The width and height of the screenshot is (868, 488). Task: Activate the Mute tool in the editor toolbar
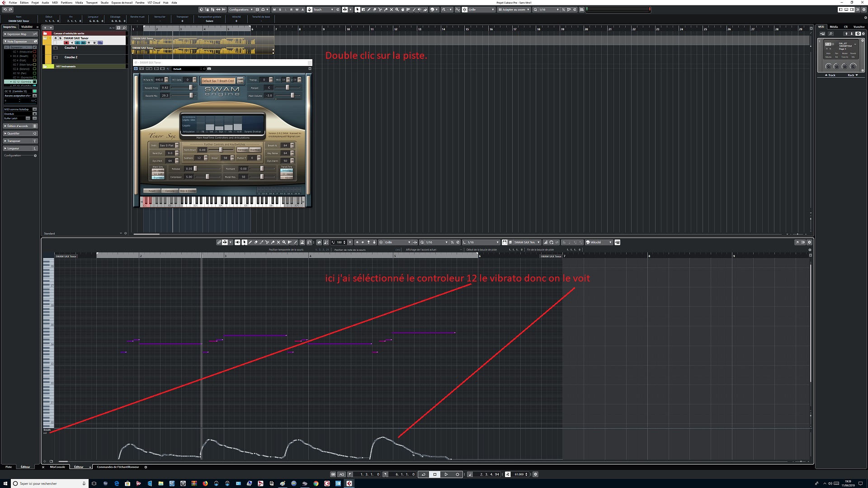point(278,242)
